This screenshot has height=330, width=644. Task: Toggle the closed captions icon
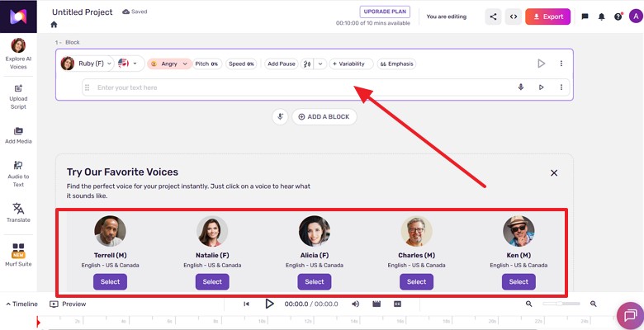(397, 304)
